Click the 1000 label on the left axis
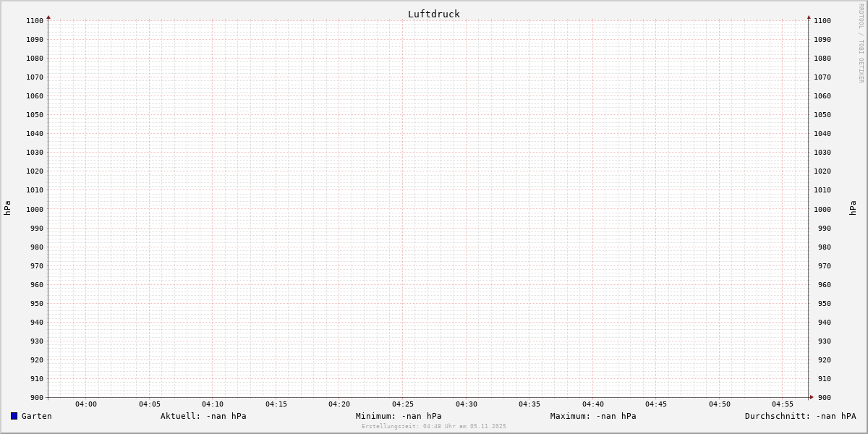868x434 pixels. (x=35, y=209)
